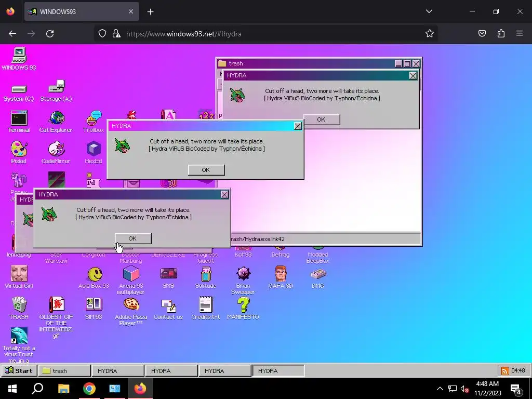The image size is (532, 399).
Task: Go back to the previous page
Action: (x=12, y=34)
